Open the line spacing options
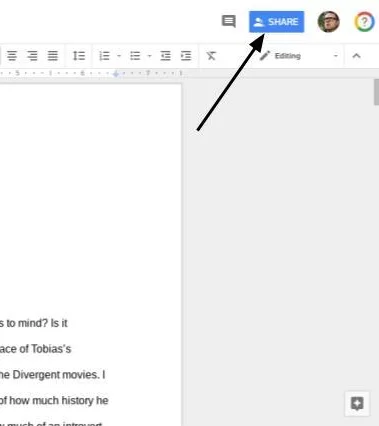 pos(79,56)
